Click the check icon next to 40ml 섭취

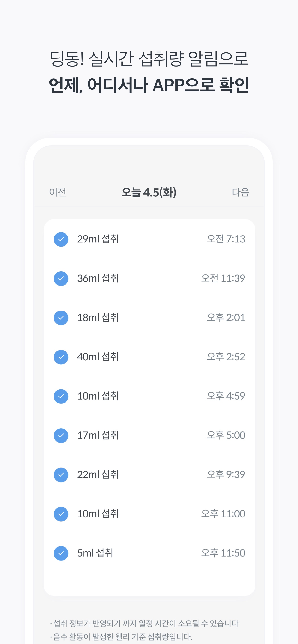coord(61,357)
